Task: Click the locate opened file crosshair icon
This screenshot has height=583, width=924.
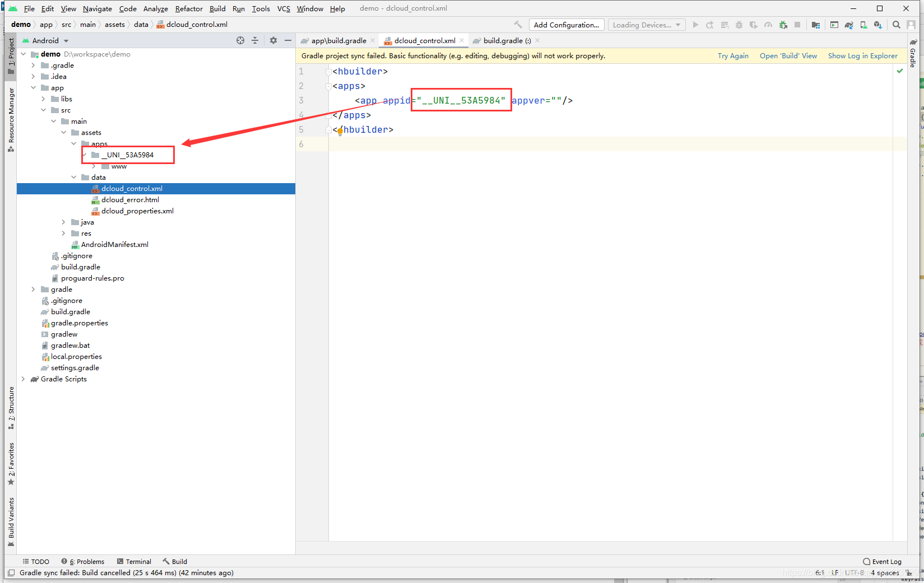Action: click(x=240, y=40)
